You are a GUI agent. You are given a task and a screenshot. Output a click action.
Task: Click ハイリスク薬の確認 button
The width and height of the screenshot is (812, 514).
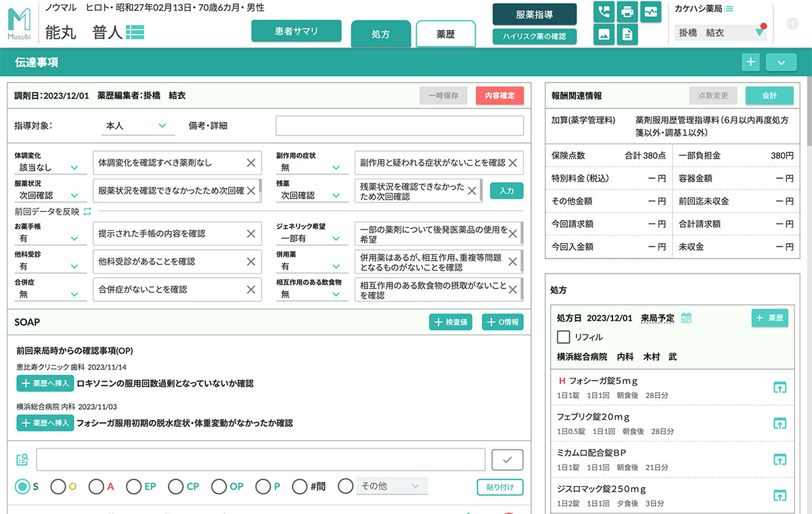pos(535,36)
